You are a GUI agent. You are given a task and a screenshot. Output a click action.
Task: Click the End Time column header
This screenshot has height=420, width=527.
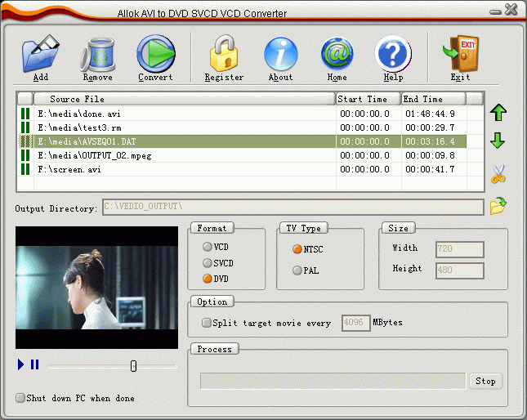click(434, 99)
